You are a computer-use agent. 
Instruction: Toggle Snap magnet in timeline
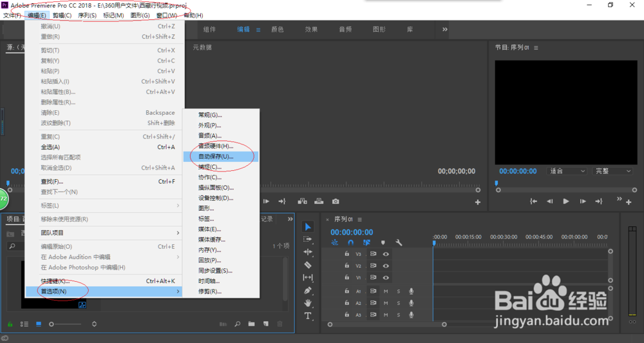350,242
